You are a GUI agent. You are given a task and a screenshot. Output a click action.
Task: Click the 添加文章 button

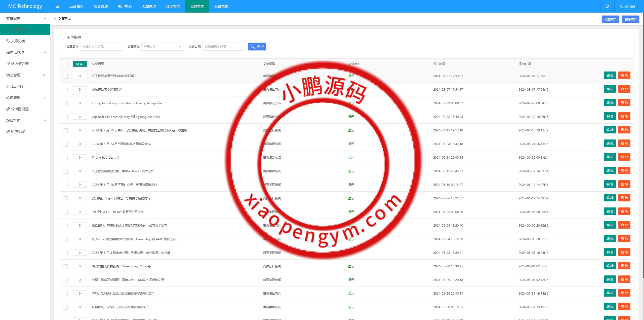click(610, 19)
